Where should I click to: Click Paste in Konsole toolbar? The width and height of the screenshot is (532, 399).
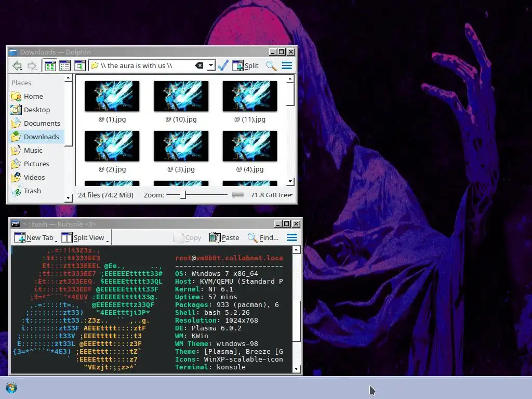coord(224,237)
